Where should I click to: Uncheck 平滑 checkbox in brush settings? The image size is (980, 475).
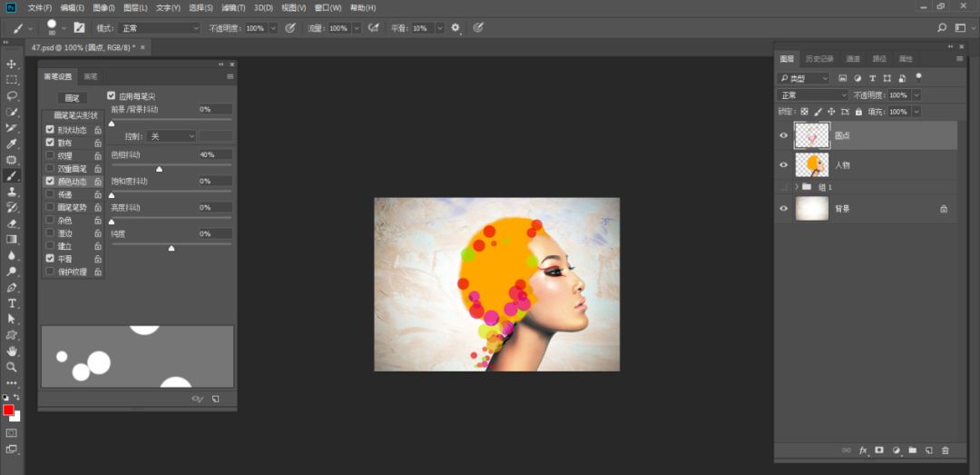tap(50, 259)
